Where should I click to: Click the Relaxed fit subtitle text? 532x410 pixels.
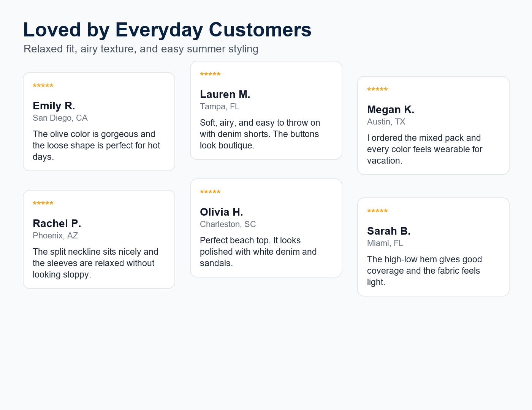click(x=141, y=49)
